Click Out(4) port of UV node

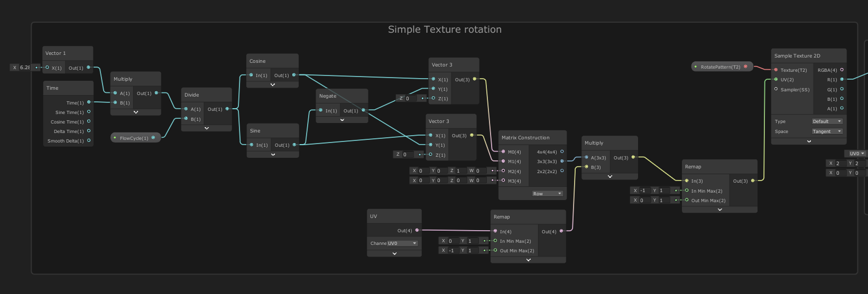click(417, 230)
